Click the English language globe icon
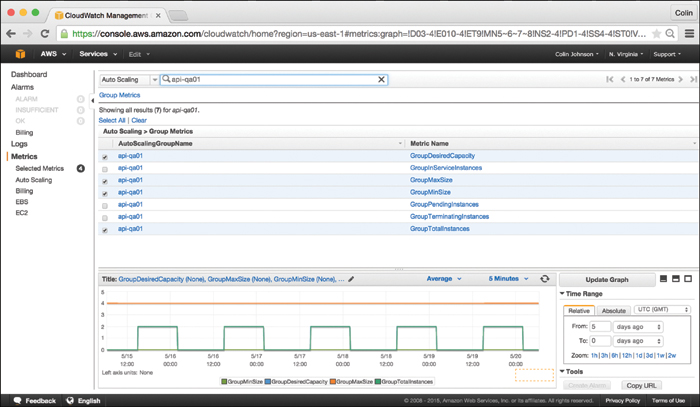The width and height of the screenshot is (700, 407). coord(70,400)
